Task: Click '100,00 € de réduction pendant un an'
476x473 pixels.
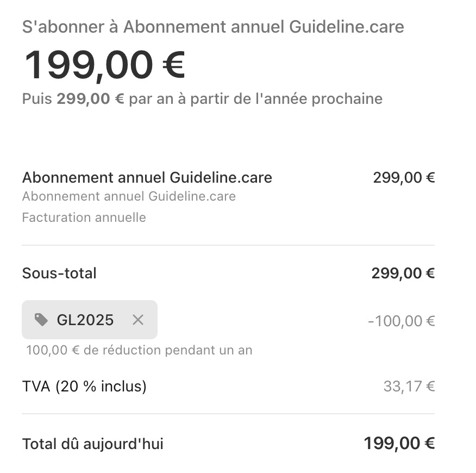Action: (139, 350)
